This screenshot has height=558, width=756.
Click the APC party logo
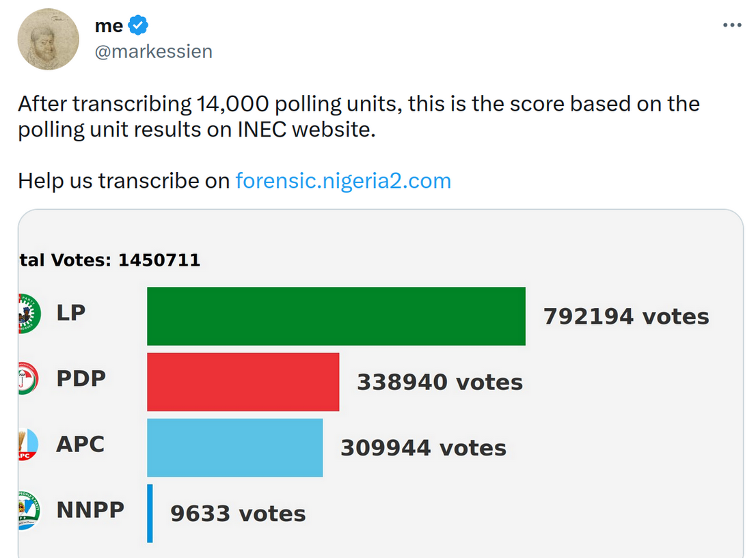(29, 444)
